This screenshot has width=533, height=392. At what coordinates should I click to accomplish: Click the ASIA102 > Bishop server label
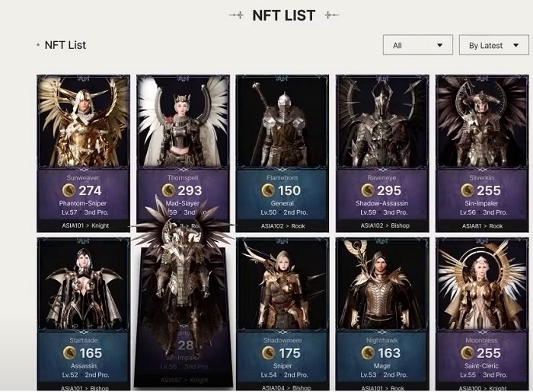coord(381,226)
